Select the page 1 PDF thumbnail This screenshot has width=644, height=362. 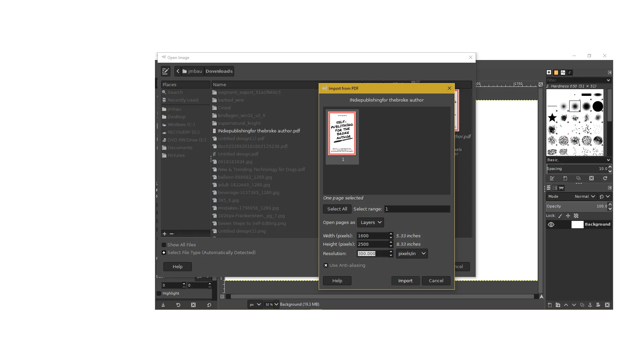pyautogui.click(x=342, y=134)
